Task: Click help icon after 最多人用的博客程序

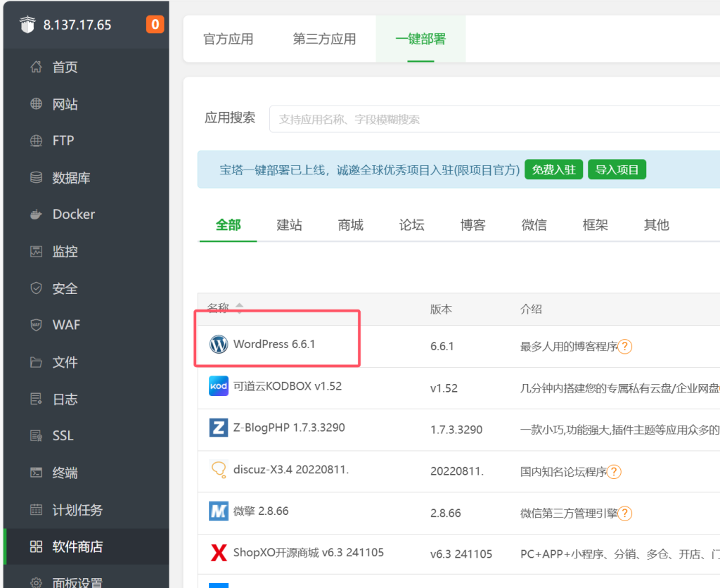Action: pos(624,346)
